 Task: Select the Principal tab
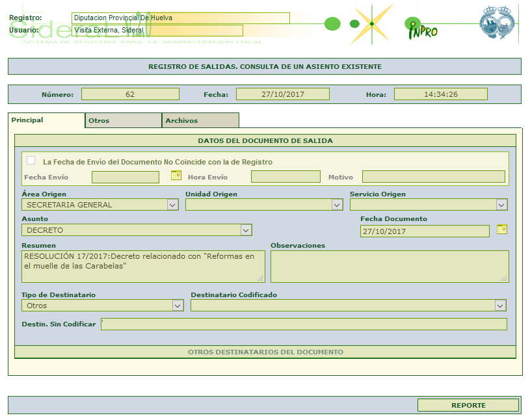point(46,120)
